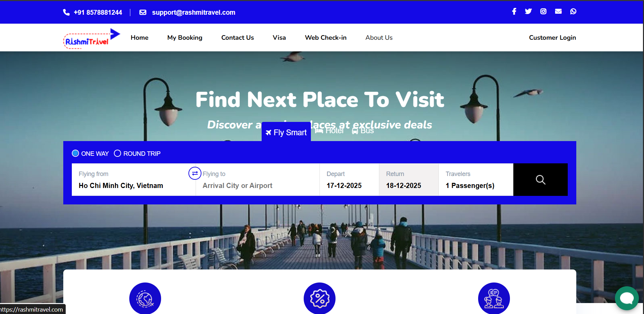Click the black search magnifier button
The image size is (644, 314).
tap(540, 180)
